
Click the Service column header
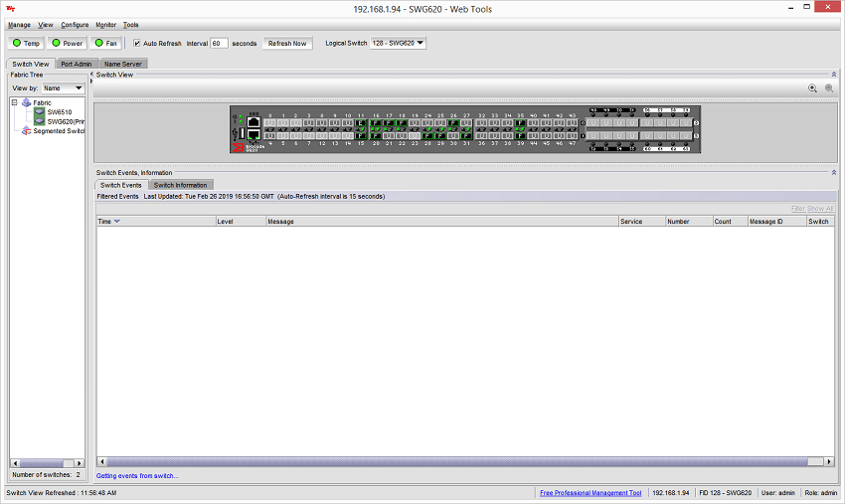click(642, 221)
